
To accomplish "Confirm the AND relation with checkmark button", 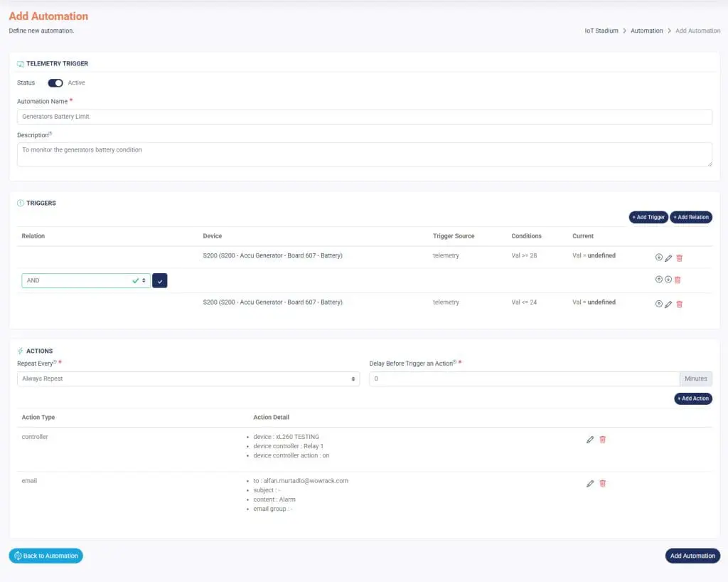I will click(160, 281).
